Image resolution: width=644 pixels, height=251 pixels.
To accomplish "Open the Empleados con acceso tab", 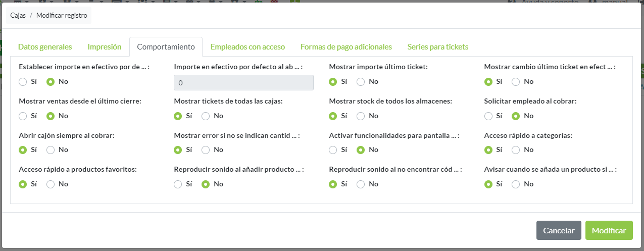I will coord(247,47).
